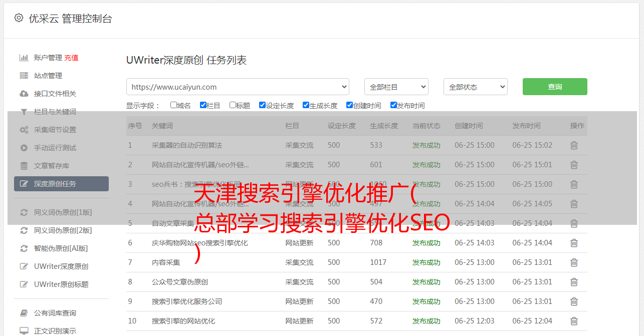Click 生成长度 column header

click(384, 126)
